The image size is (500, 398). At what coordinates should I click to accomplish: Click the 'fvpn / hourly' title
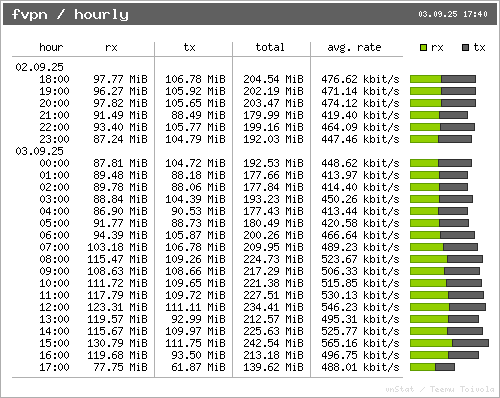tap(70, 14)
